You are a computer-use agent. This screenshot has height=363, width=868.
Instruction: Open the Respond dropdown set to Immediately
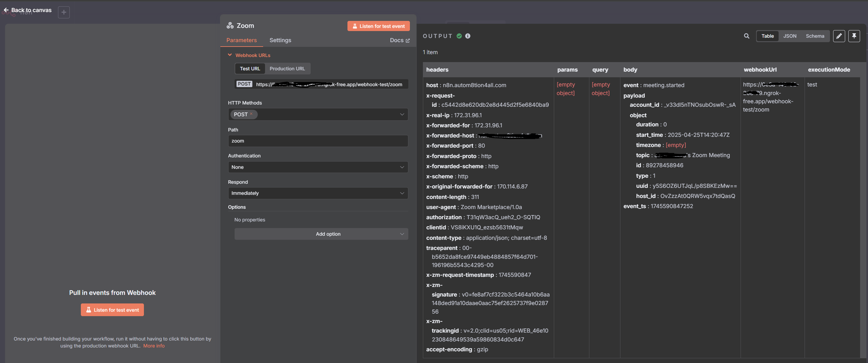click(318, 193)
